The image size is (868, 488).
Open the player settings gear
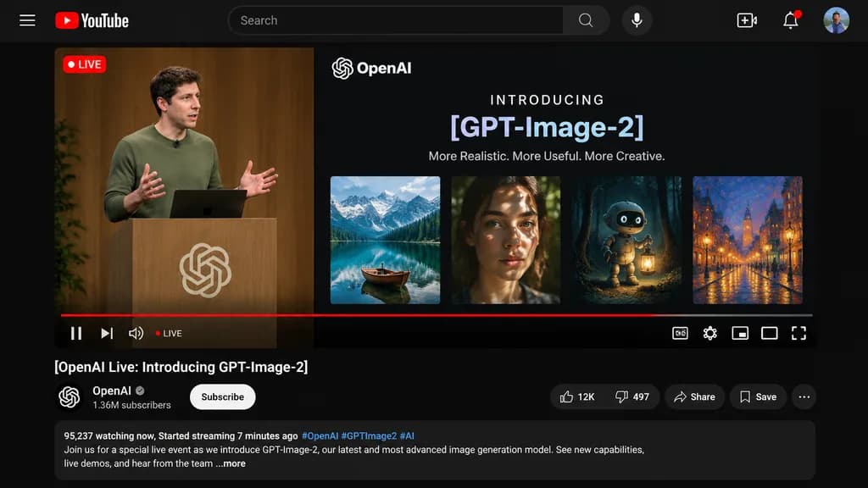pyautogui.click(x=709, y=333)
